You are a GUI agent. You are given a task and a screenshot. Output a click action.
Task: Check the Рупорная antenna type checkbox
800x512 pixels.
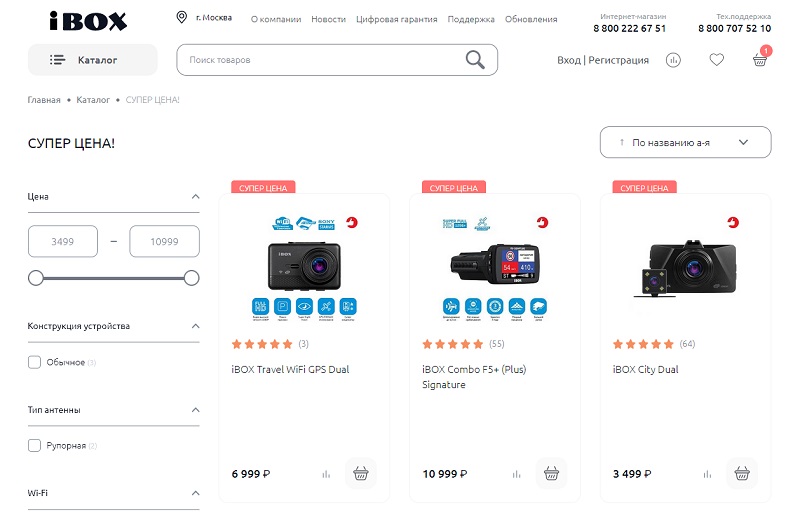coord(35,445)
